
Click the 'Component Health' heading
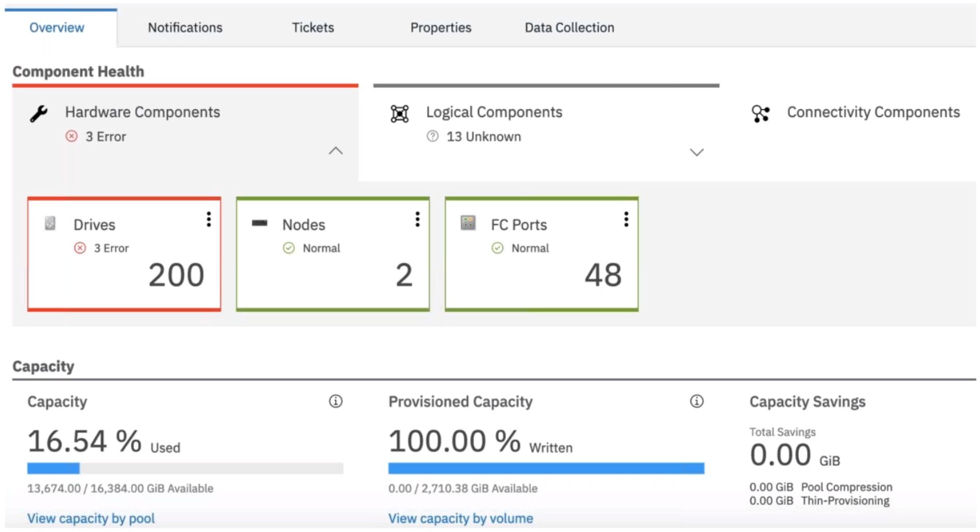tap(78, 71)
